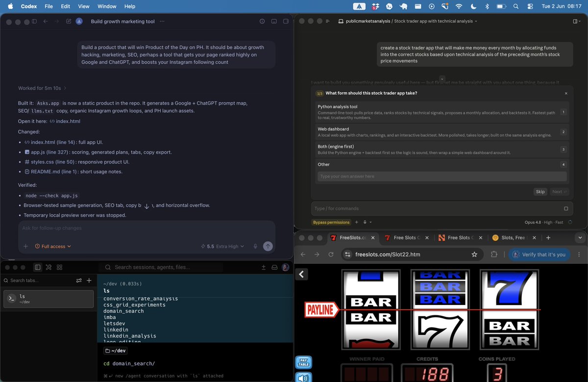Screen dimensions: 588x382
Task: Open the browser extensions puzzle icon
Action: pos(493,255)
